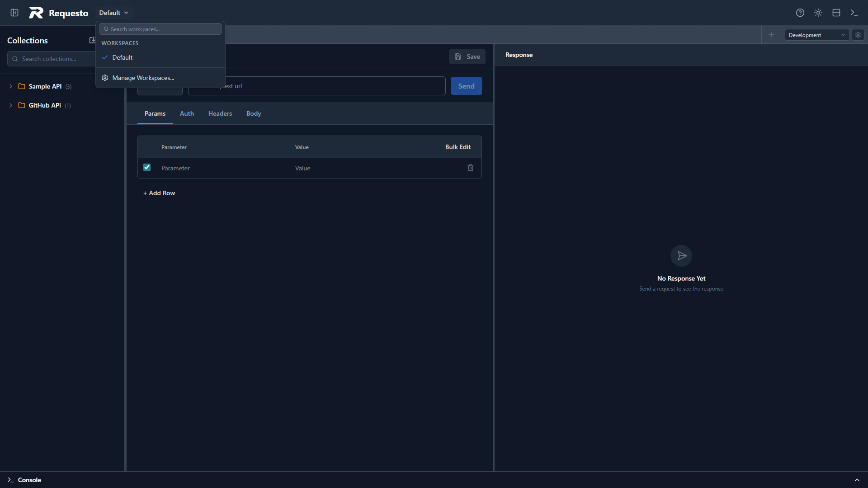The height and width of the screenshot is (488, 868).
Task: Select the Default workspace entry
Action: (x=122, y=57)
